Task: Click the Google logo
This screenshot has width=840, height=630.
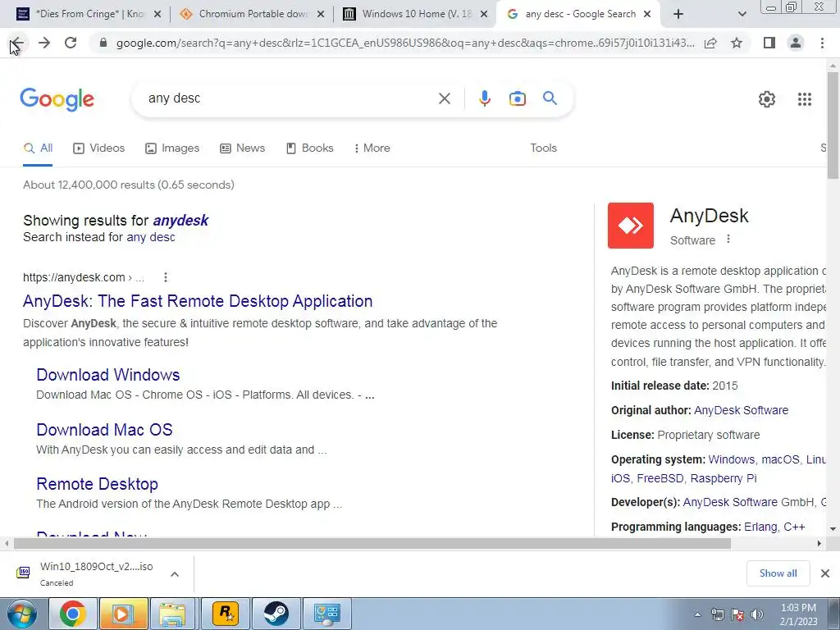Action: (x=57, y=99)
